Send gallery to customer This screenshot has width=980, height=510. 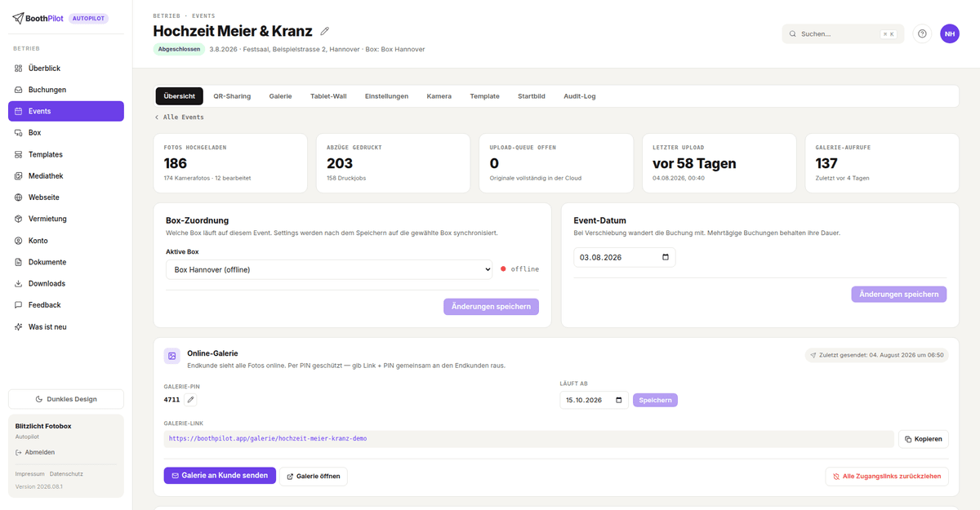coord(220,476)
